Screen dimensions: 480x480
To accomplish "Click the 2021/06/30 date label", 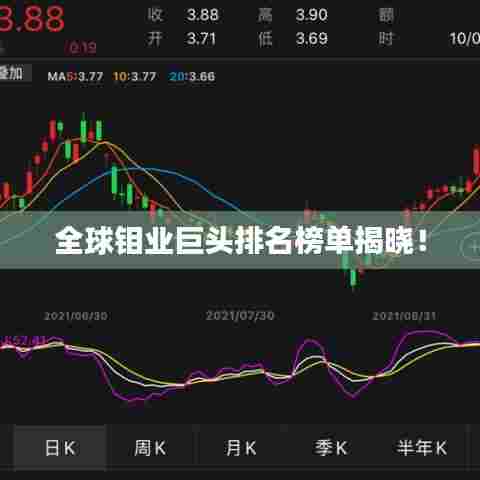I will [x=76, y=316].
